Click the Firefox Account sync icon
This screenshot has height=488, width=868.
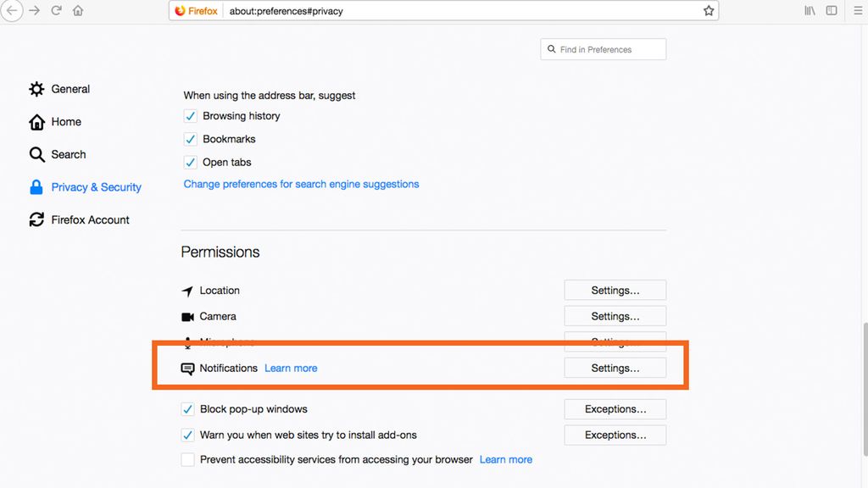coord(36,219)
